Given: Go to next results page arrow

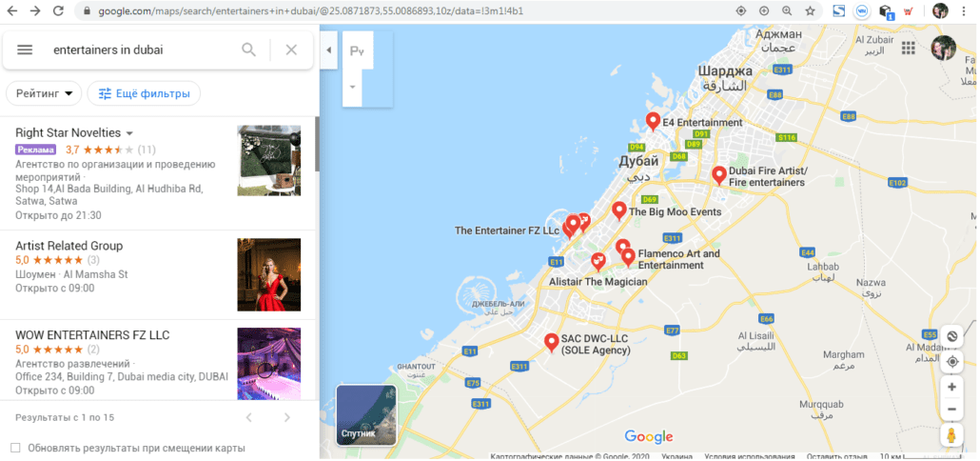Looking at the screenshot, I should [x=287, y=417].
